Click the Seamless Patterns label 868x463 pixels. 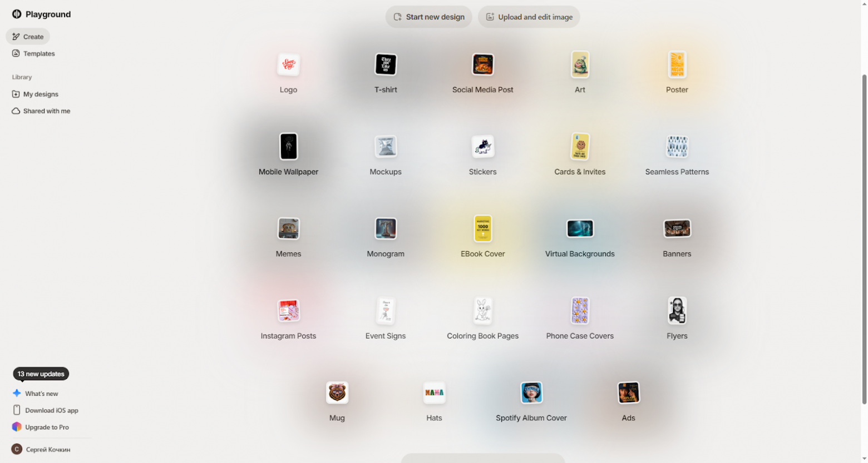click(677, 172)
